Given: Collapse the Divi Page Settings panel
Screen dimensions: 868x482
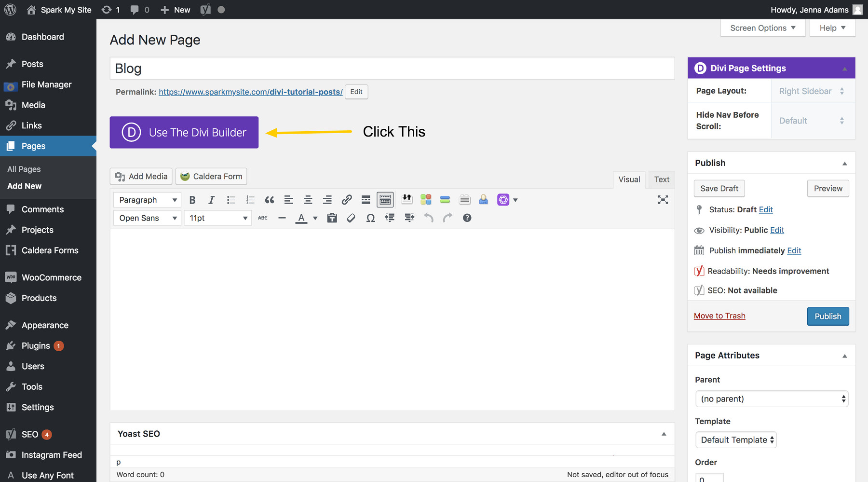Looking at the screenshot, I should click(x=845, y=69).
